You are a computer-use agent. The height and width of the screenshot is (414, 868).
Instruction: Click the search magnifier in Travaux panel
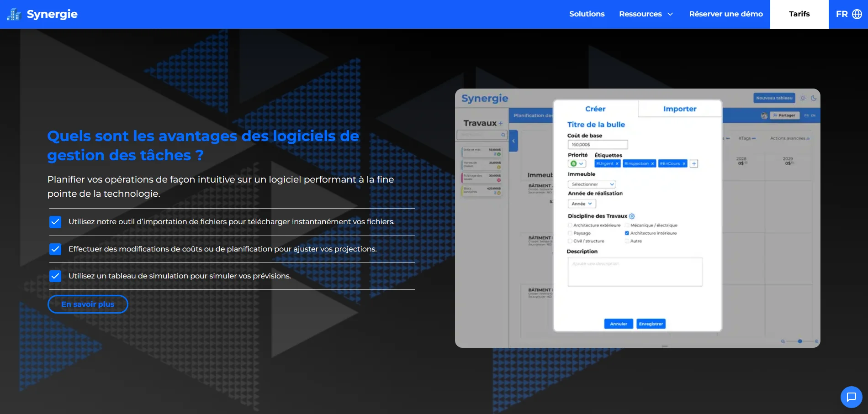[x=503, y=135]
